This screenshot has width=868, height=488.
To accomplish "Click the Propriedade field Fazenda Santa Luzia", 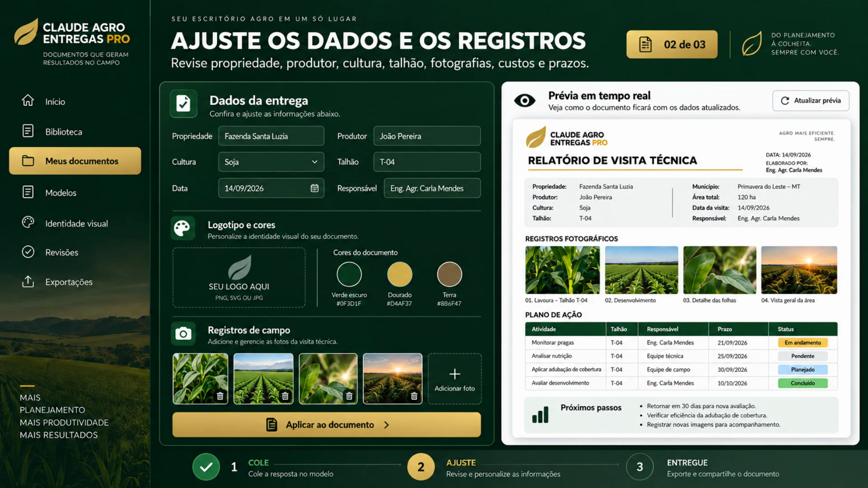I will (x=271, y=136).
